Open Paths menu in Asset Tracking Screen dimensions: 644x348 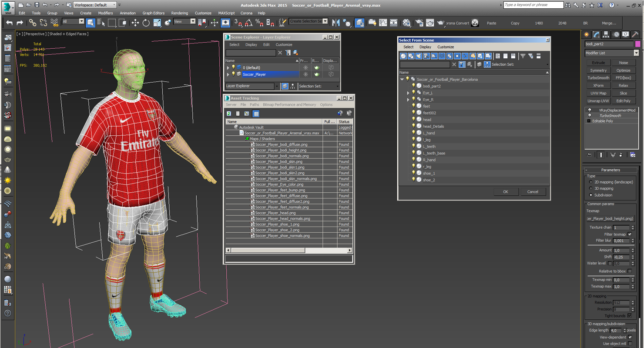tap(255, 105)
